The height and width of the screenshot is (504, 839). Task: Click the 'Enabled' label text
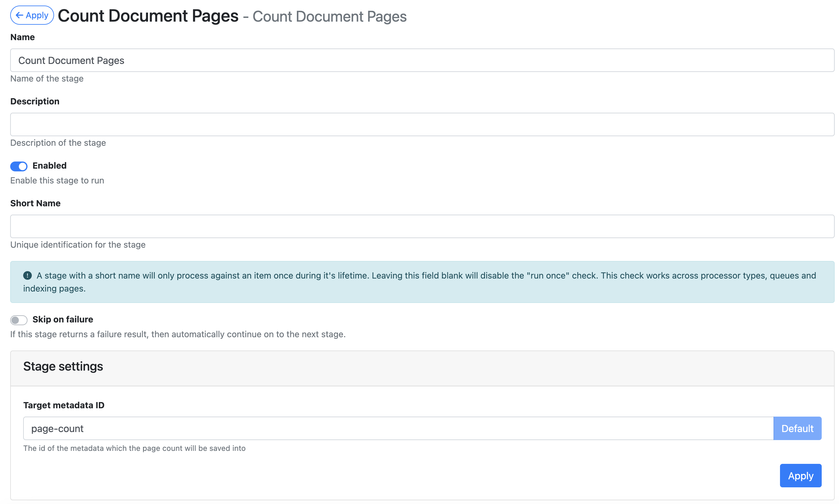(x=49, y=166)
